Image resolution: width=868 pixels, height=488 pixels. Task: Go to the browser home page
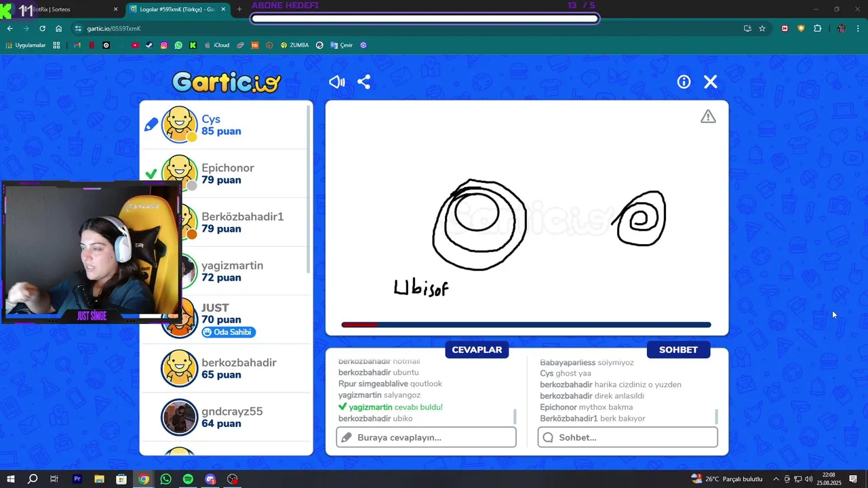click(58, 28)
